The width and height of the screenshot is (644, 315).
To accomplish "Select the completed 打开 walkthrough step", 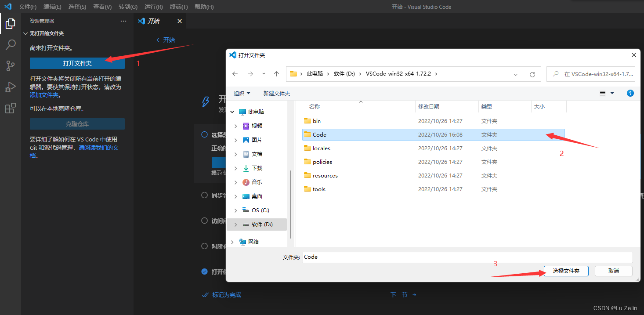I will point(204,272).
